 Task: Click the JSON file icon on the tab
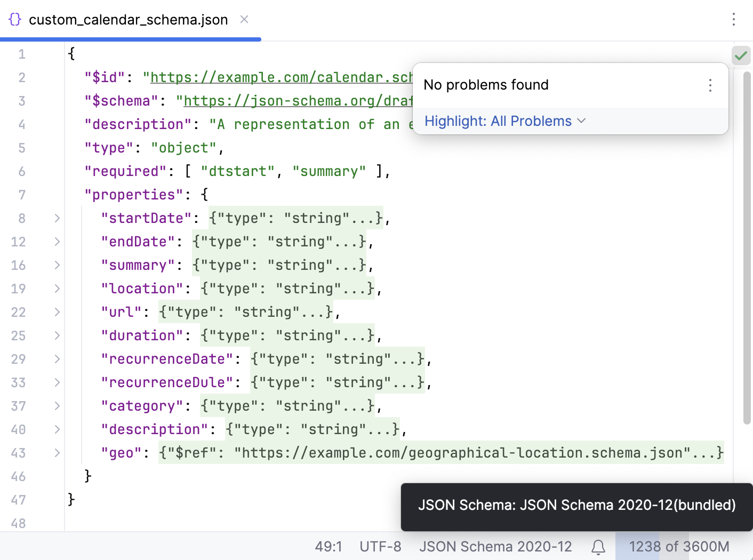[x=15, y=19]
